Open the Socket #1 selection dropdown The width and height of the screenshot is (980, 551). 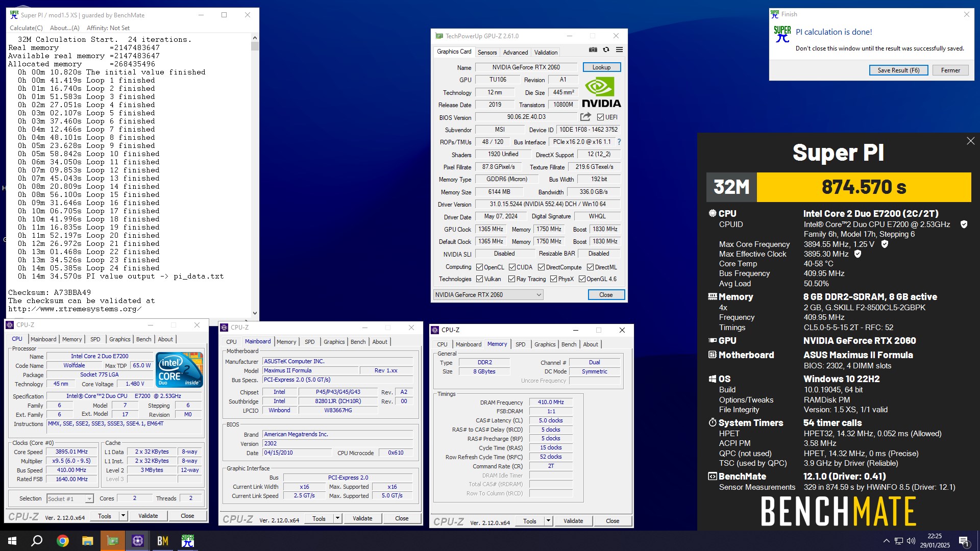point(70,498)
